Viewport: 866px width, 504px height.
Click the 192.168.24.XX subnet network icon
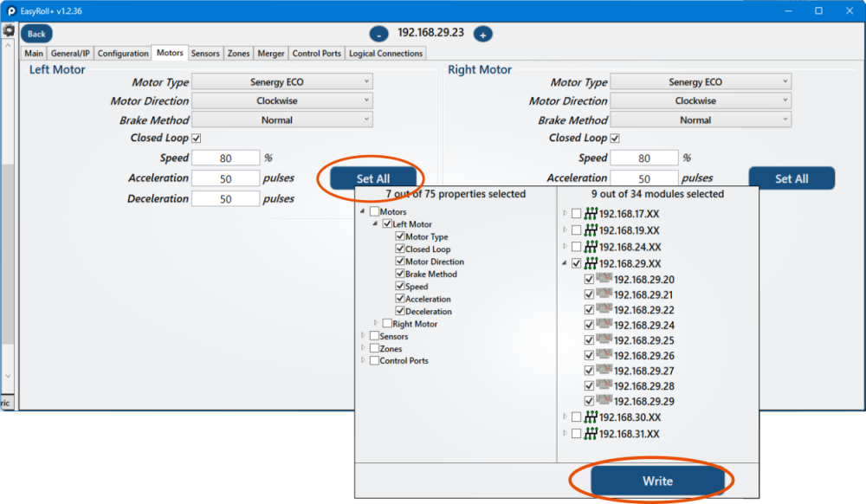(591, 246)
